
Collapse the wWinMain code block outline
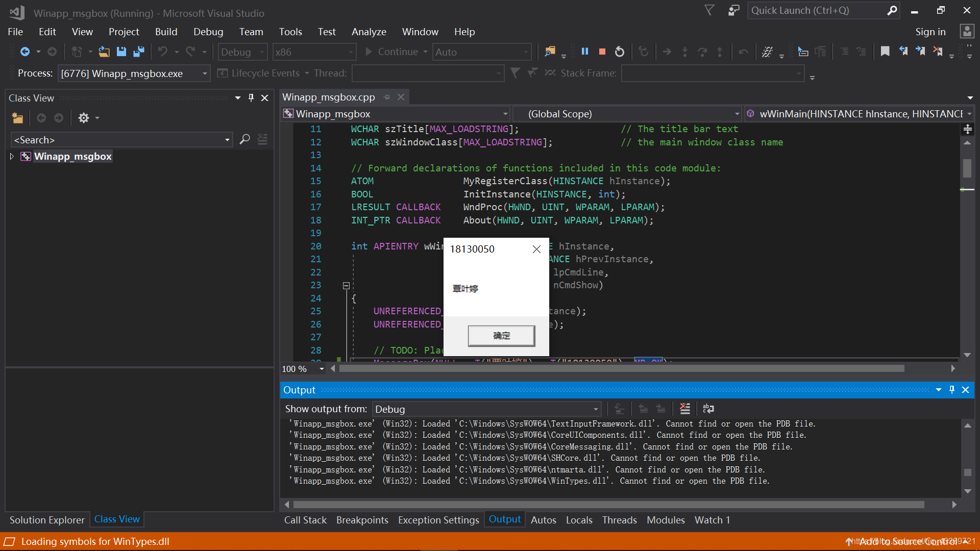point(346,286)
